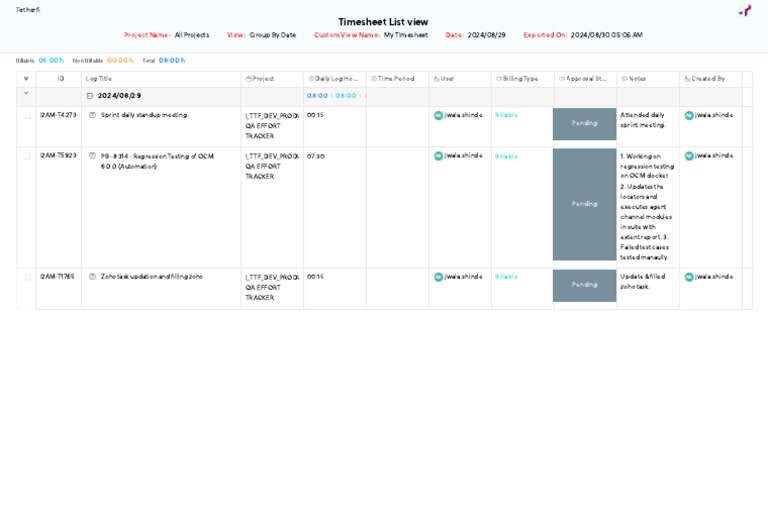Click user avatar in User column of I2AM-T1765 row
This screenshot has height=525, width=768.
point(438,277)
